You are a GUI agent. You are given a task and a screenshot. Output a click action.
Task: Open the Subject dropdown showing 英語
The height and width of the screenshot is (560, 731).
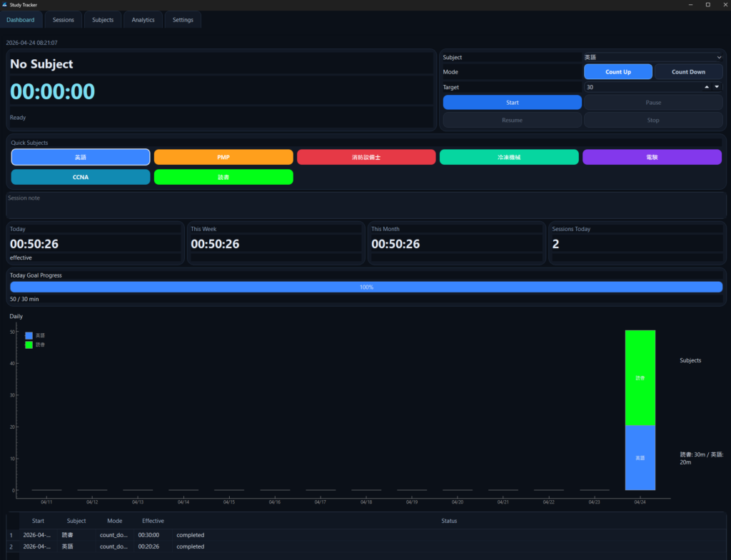652,57
